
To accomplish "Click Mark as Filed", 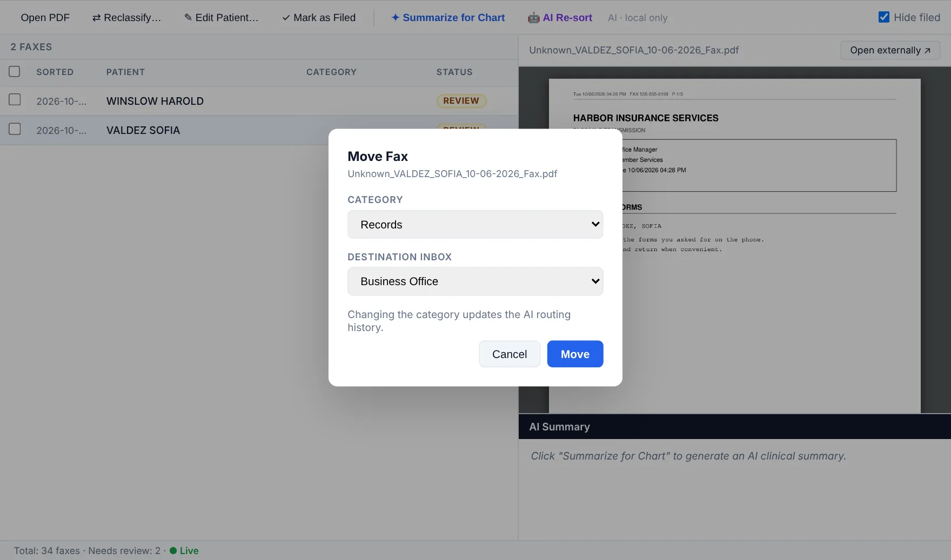I will coord(319,17).
